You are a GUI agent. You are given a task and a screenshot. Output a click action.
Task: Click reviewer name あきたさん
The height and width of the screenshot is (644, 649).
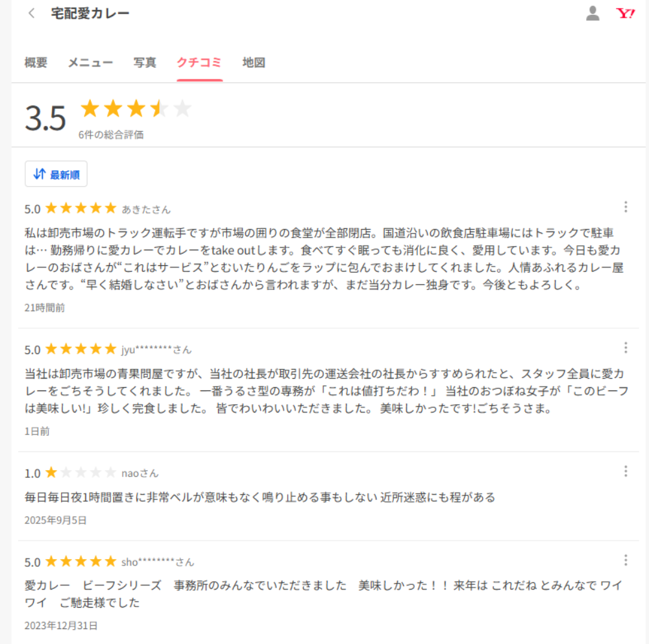tap(146, 209)
